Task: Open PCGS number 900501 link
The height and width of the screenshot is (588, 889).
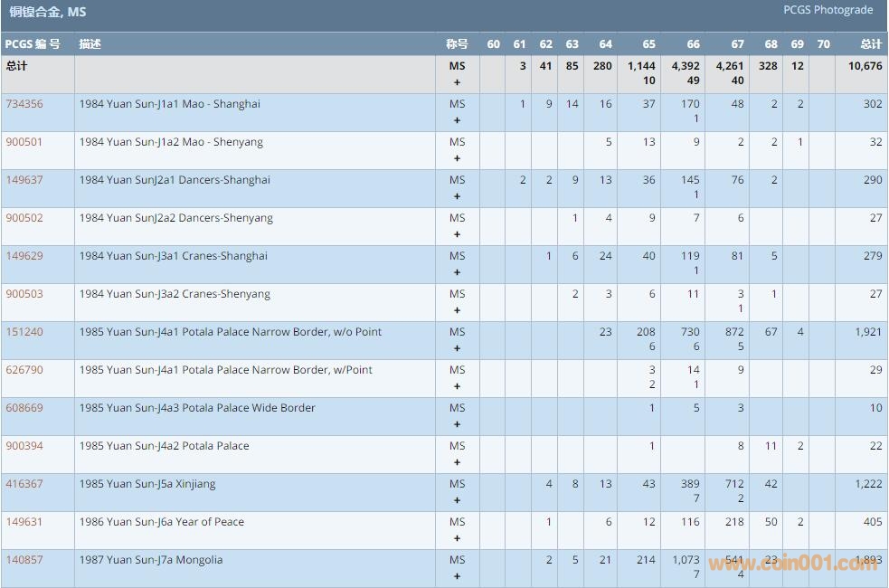Action: click(24, 142)
